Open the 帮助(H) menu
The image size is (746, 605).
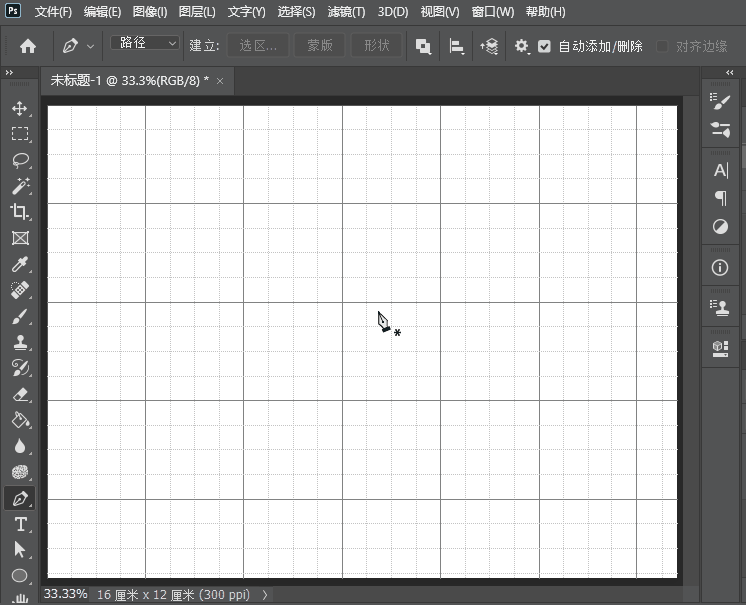pos(546,12)
